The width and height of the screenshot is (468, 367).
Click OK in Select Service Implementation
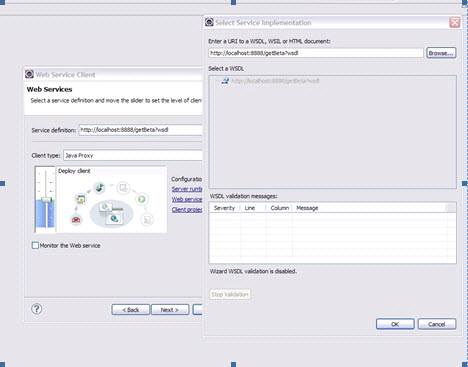click(x=395, y=324)
